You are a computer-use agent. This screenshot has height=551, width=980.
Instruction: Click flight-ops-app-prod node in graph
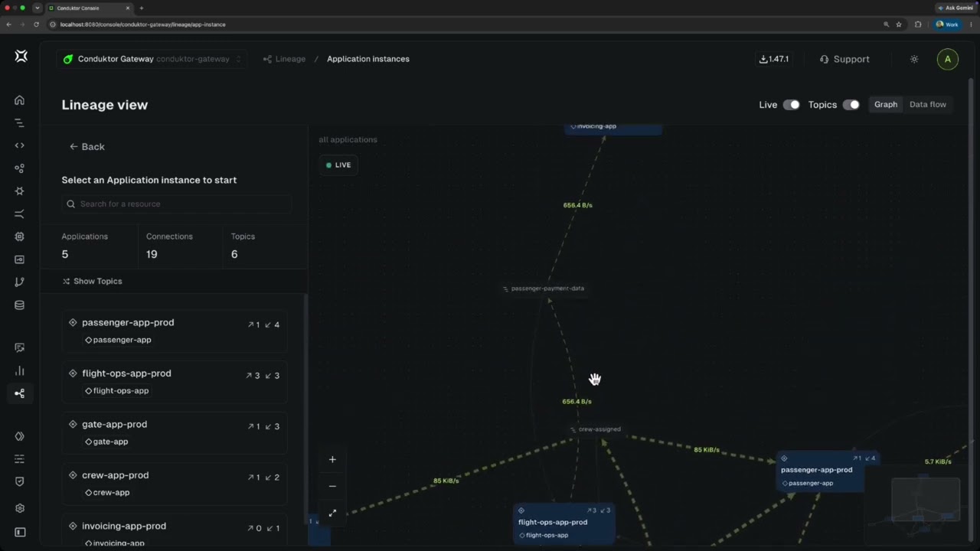(x=564, y=523)
